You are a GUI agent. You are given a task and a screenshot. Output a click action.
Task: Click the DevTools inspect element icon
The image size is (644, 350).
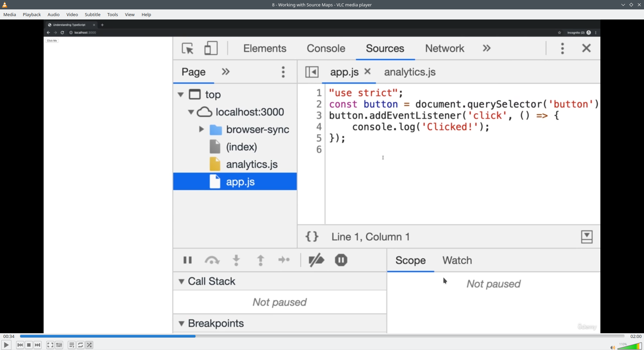tap(188, 48)
